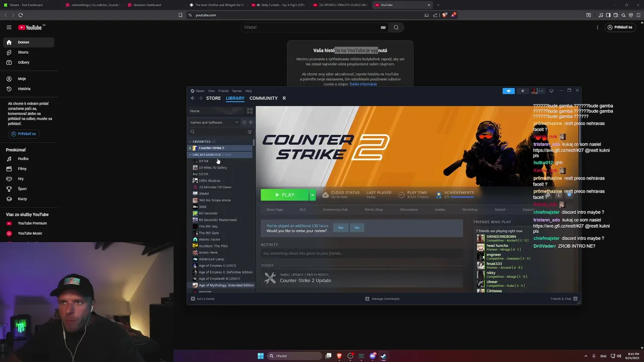Open the Steam announcements megaphone button
The width and height of the screenshot is (644, 362).
coord(509,91)
